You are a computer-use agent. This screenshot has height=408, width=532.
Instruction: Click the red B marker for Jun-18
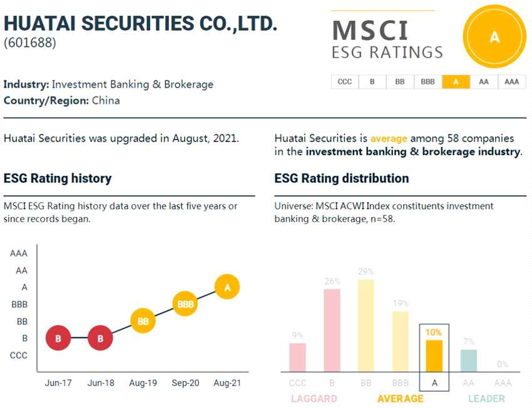pyautogui.click(x=100, y=338)
